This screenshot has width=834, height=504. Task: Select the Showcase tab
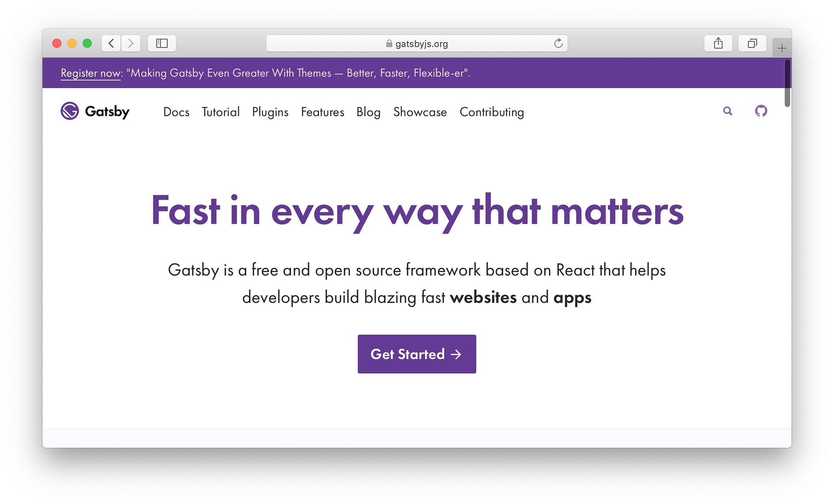[420, 112]
